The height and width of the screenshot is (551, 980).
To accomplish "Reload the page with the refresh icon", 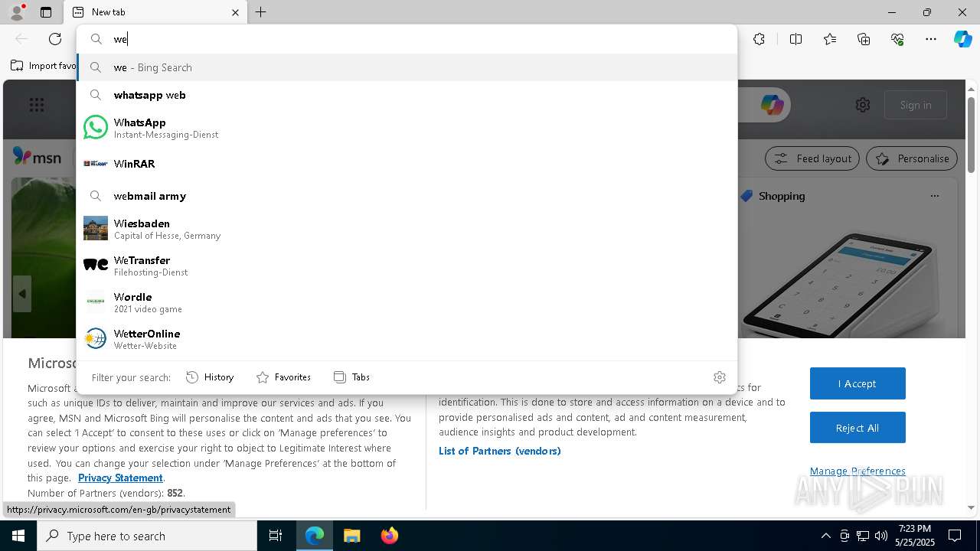I will click(55, 39).
